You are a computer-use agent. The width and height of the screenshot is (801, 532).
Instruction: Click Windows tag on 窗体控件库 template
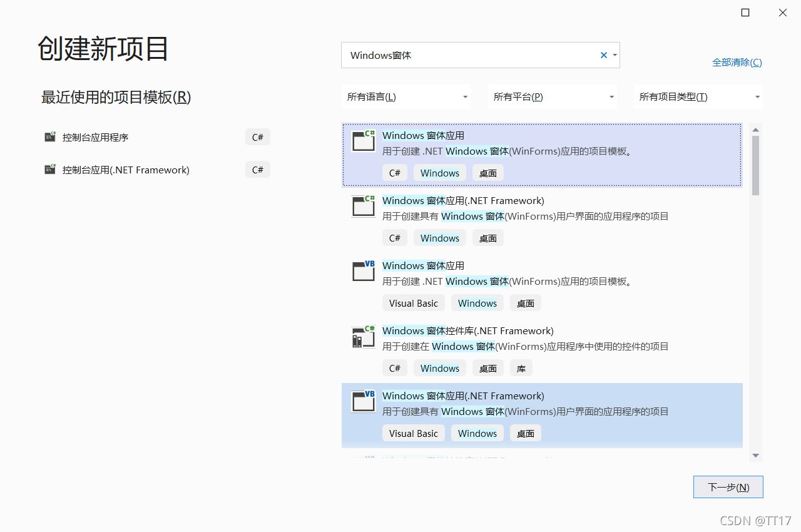click(440, 368)
